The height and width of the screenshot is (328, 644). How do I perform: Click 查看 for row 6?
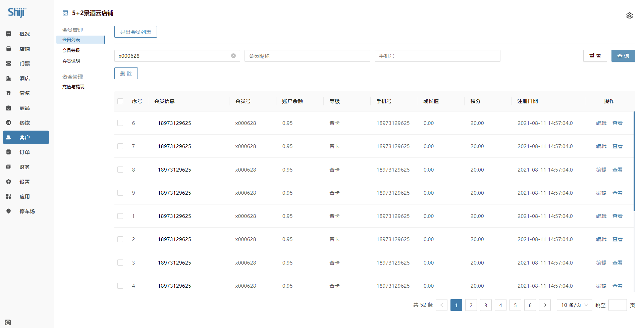coord(618,123)
